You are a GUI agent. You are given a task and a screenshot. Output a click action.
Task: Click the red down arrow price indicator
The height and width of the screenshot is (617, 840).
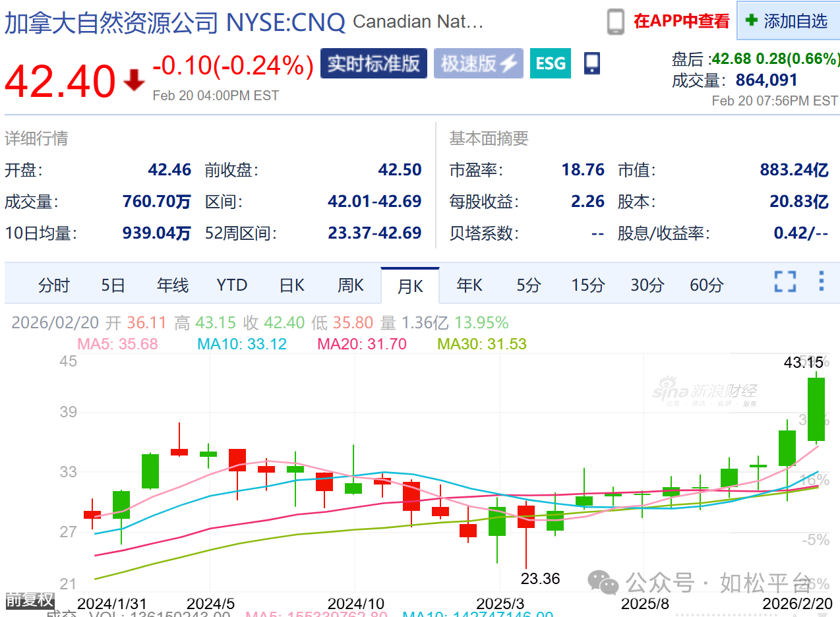135,81
